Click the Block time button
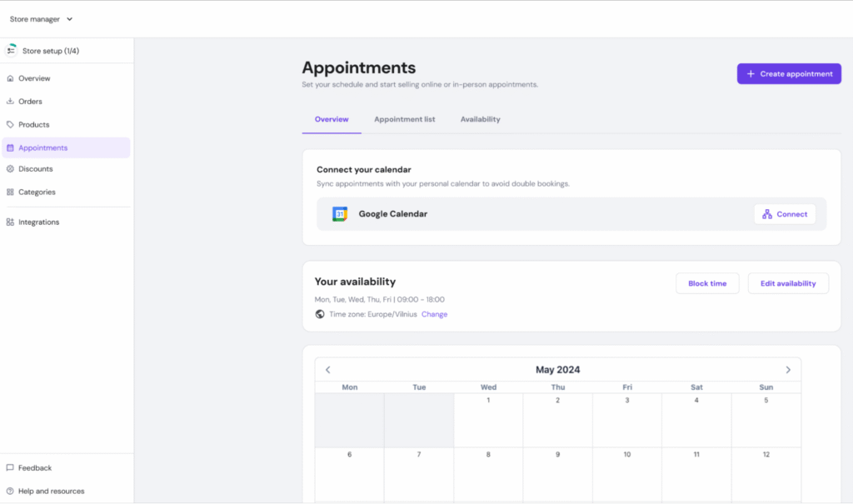Screen dimensions: 853x504 (x=707, y=283)
